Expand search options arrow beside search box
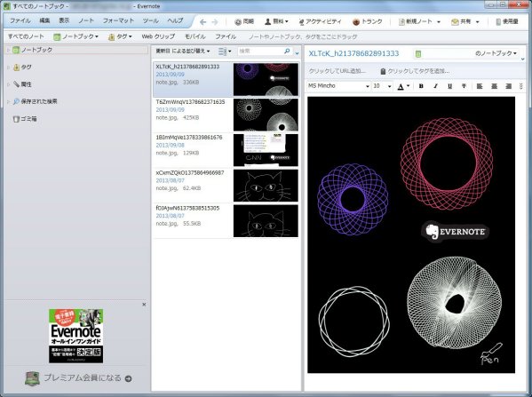This screenshot has width=532, height=397. (x=297, y=53)
